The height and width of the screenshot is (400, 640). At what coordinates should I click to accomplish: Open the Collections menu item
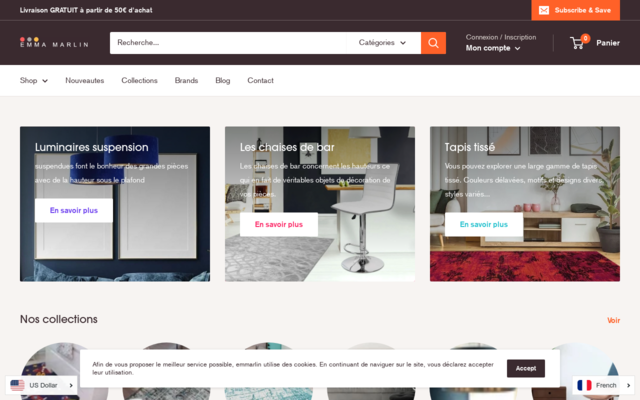[139, 80]
